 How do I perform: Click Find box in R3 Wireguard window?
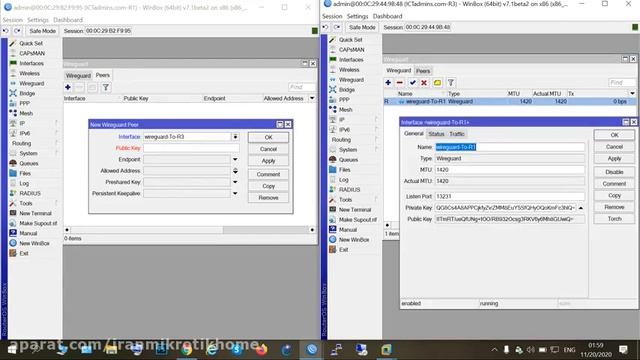(x=622, y=83)
